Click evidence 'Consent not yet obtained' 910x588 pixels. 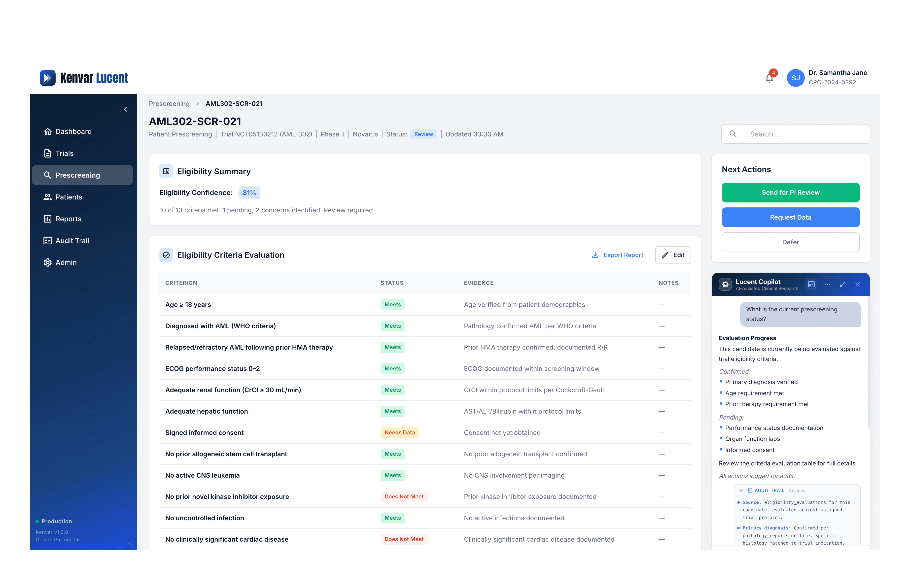tap(502, 433)
